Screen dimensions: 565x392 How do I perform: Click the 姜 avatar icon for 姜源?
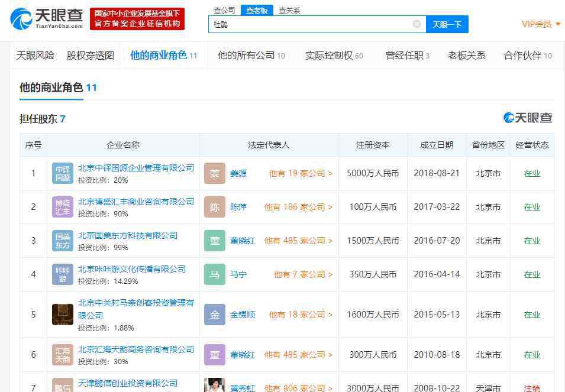215,173
